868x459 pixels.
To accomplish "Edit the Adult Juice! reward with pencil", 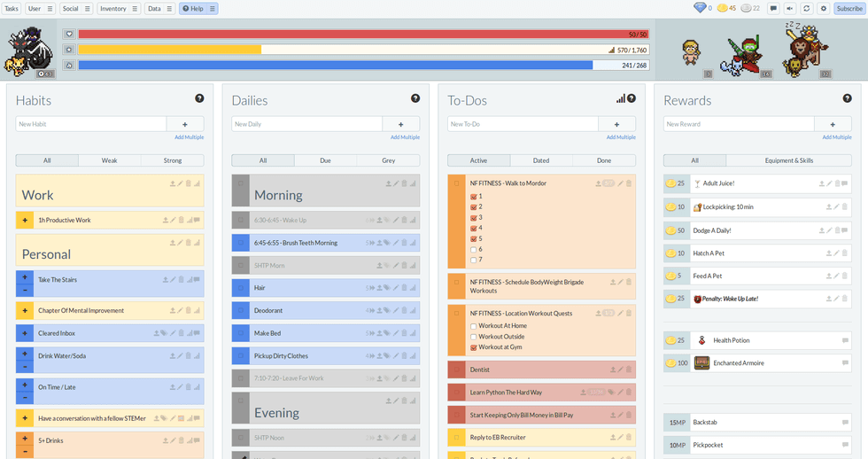I will coord(829,183).
